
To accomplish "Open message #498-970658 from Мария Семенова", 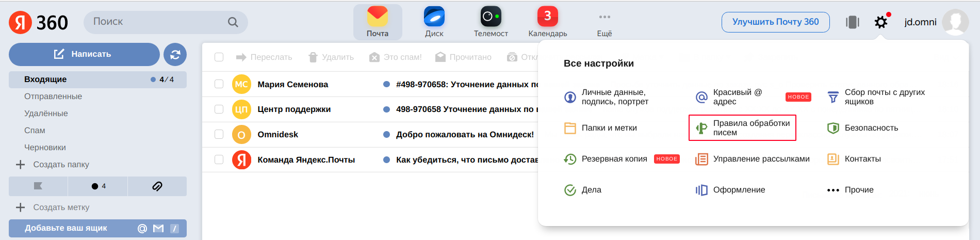I will click(467, 84).
